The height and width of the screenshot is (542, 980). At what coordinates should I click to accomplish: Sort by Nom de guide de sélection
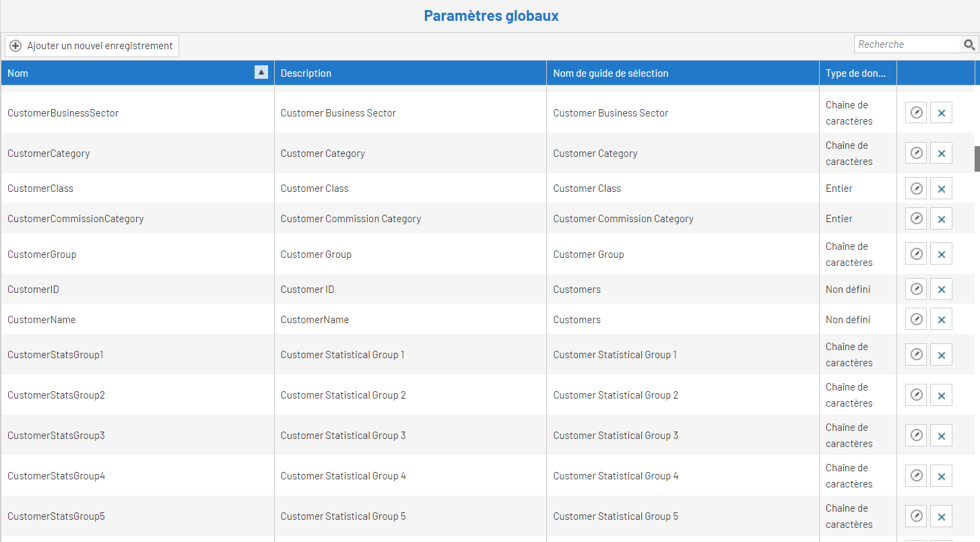point(610,73)
